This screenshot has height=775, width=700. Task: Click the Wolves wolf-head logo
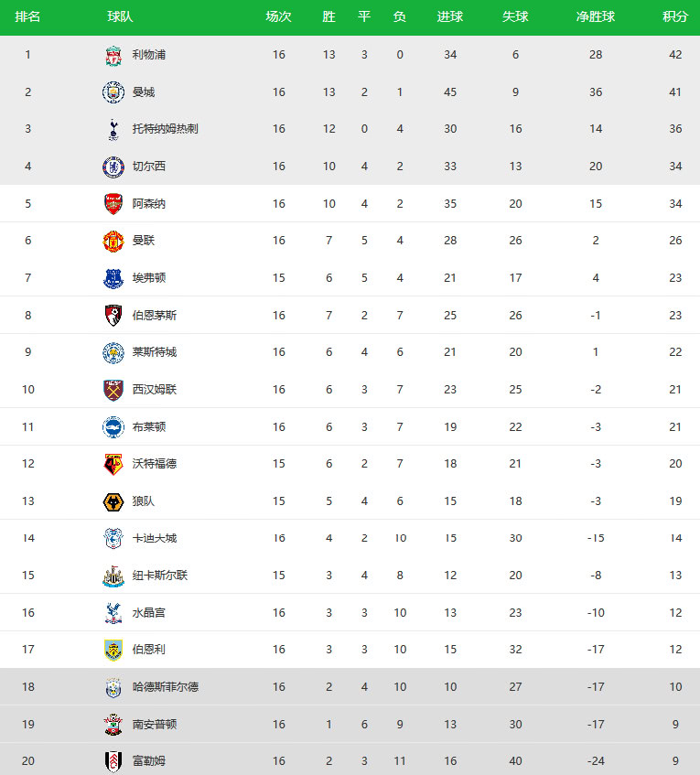(x=113, y=501)
